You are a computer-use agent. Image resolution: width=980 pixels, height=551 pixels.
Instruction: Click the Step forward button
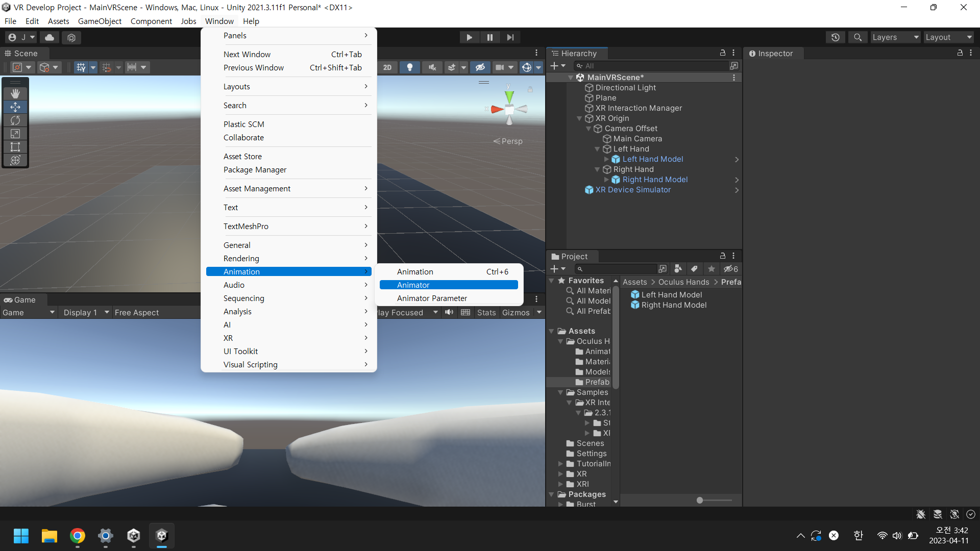[x=510, y=37]
